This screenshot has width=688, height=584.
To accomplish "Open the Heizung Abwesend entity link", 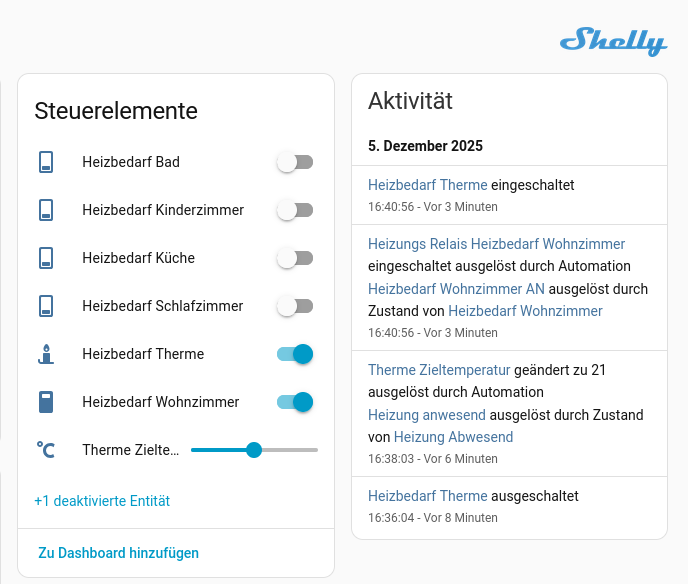I will [453, 437].
